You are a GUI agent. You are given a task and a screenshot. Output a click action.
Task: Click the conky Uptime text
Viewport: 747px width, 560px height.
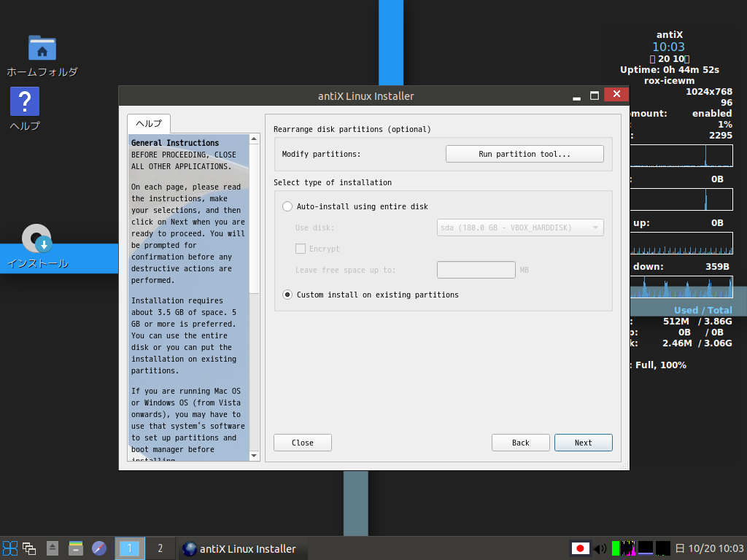click(x=670, y=69)
